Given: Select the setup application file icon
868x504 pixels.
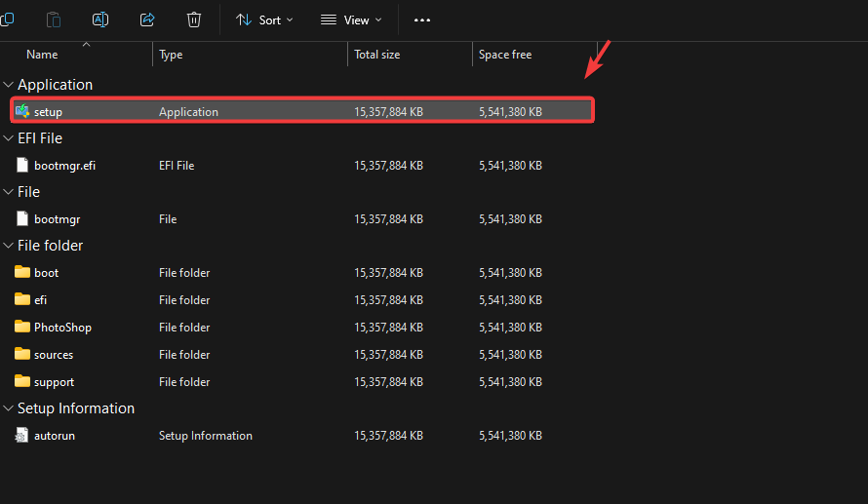Looking at the screenshot, I should [x=22, y=111].
